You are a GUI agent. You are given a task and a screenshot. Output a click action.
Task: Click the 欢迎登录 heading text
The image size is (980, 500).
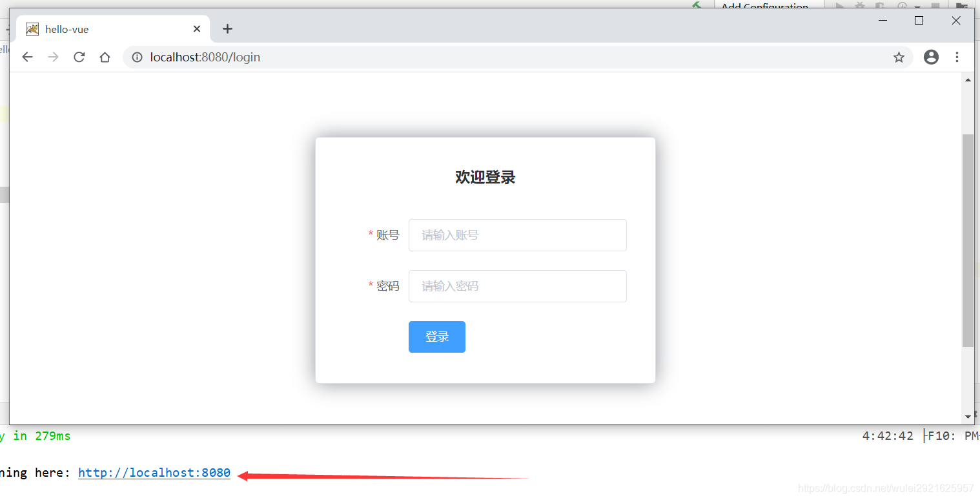485,177
